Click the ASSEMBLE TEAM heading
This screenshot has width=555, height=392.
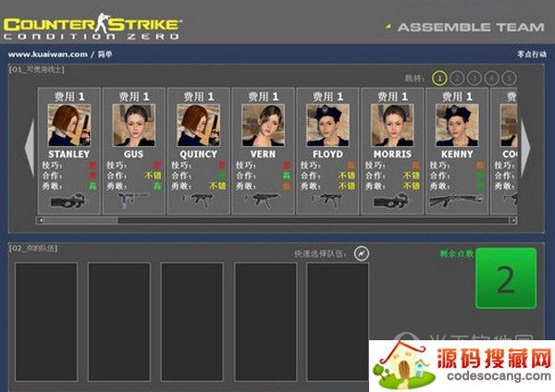pyautogui.click(x=471, y=27)
